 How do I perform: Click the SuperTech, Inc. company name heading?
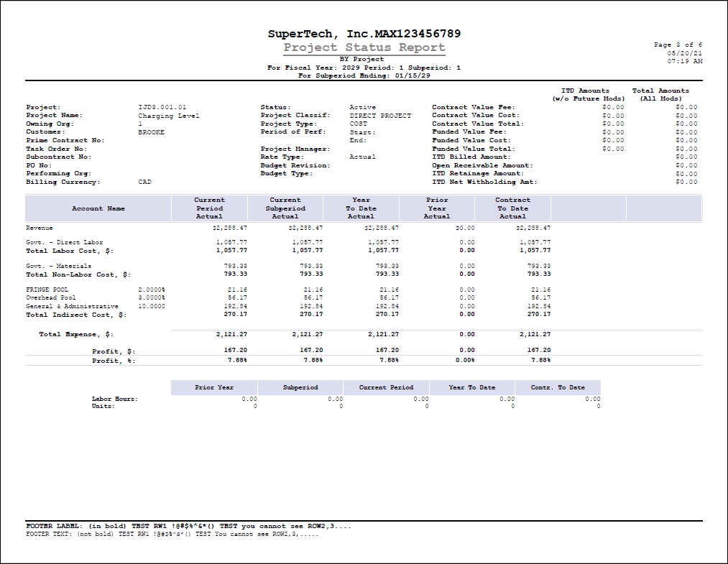364,34
